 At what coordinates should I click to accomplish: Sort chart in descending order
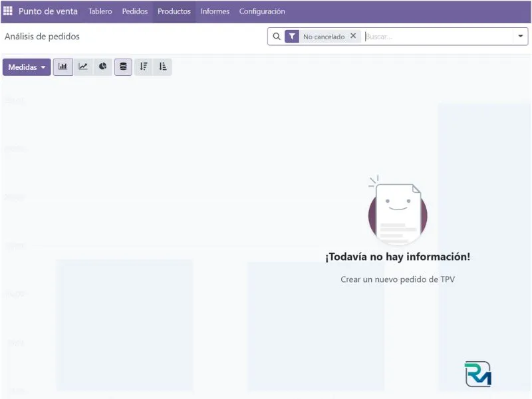tap(144, 66)
